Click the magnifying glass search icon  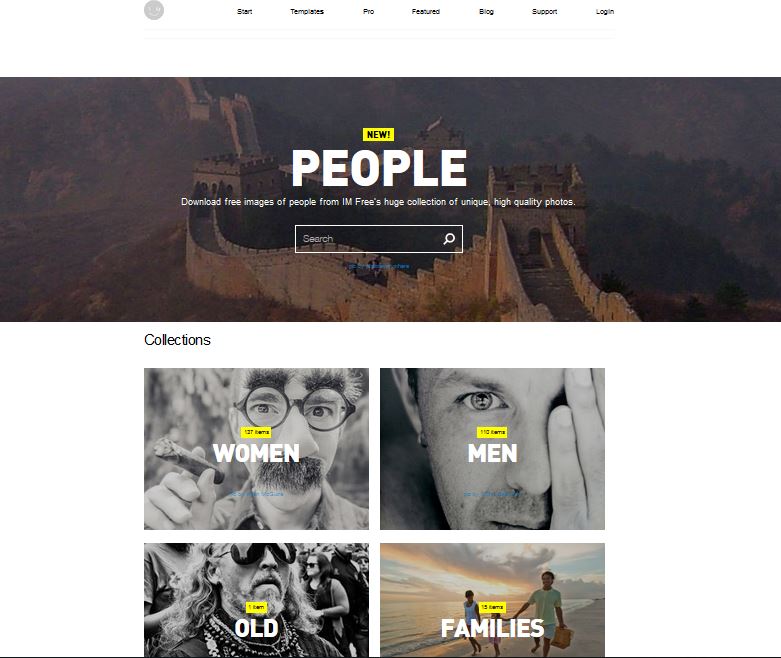coord(449,239)
